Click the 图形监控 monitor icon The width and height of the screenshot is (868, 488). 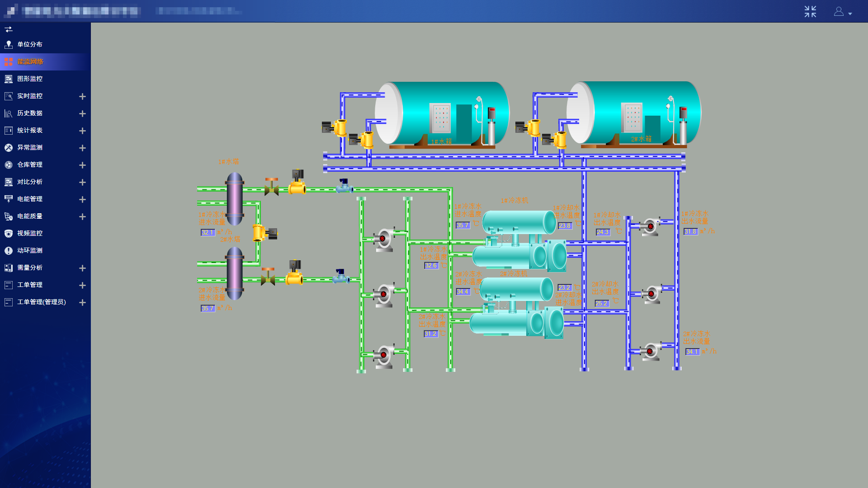pyautogui.click(x=8, y=79)
